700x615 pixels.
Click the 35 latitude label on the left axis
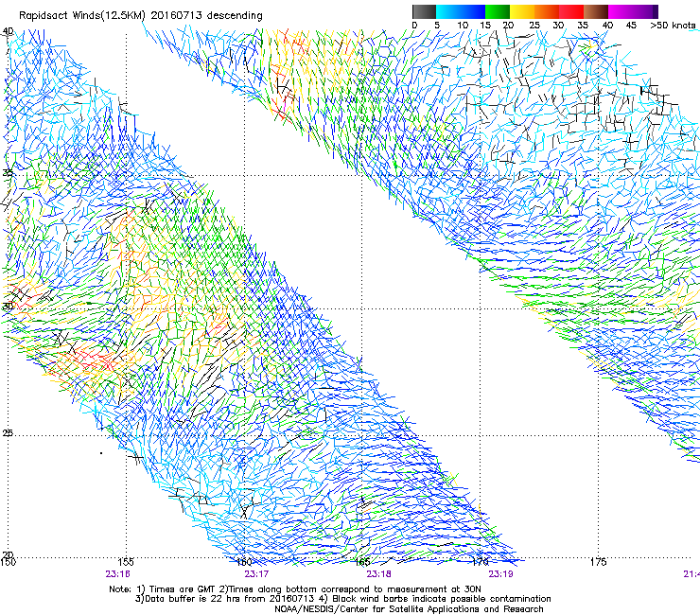pyautogui.click(x=8, y=172)
